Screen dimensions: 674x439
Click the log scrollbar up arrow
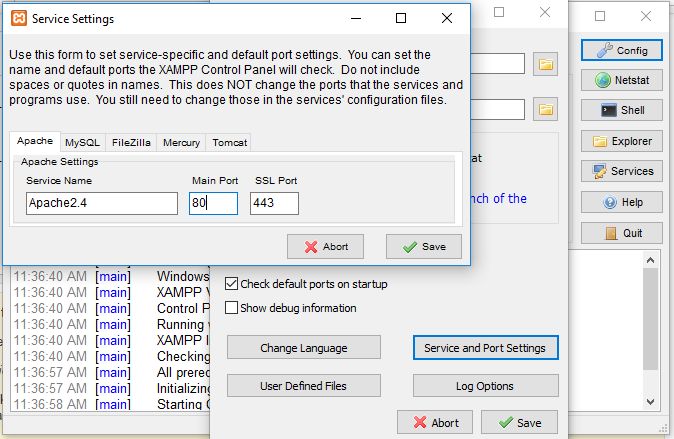click(650, 261)
